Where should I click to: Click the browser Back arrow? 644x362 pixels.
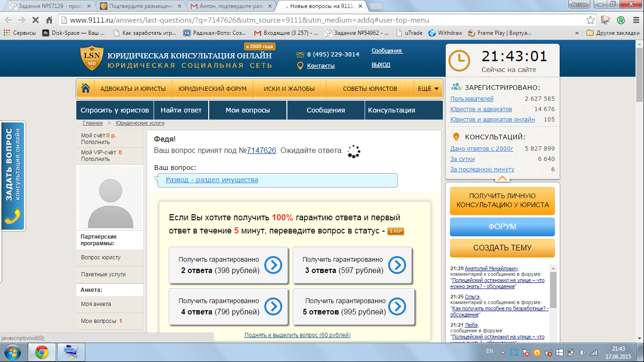point(8,20)
